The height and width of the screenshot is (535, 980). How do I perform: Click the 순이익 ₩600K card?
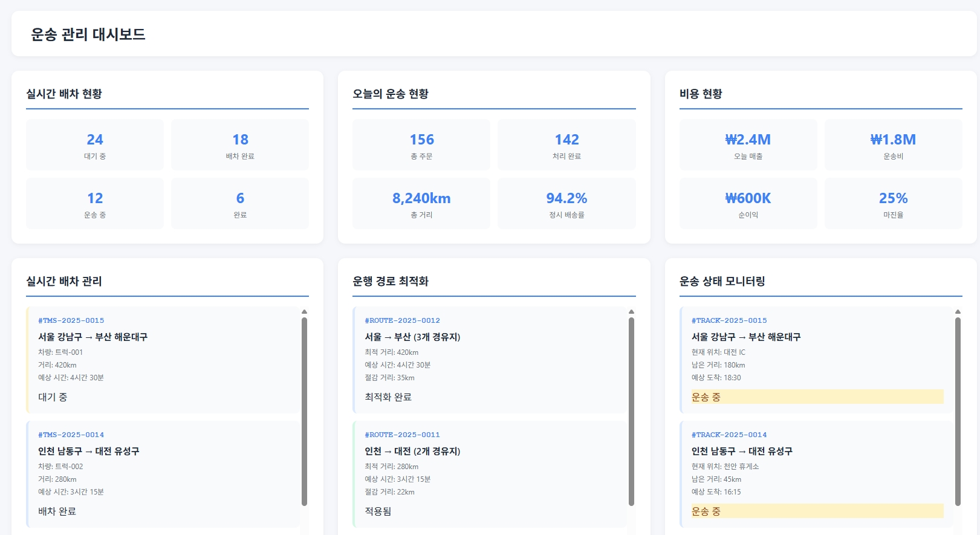click(748, 204)
